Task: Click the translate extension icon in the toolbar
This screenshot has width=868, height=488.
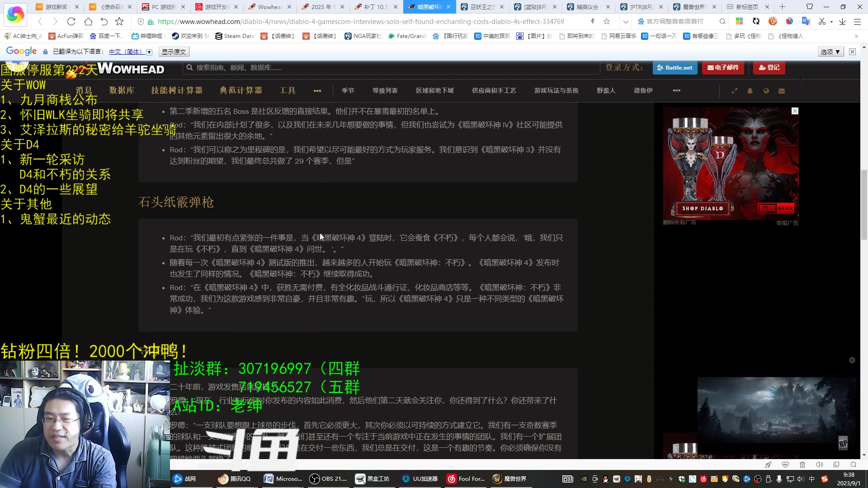Action: [x=806, y=21]
